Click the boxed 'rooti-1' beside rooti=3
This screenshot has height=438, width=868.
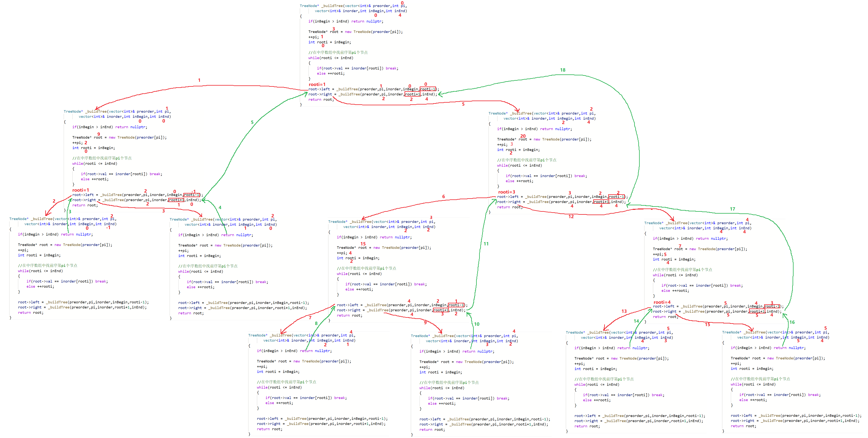616,197
